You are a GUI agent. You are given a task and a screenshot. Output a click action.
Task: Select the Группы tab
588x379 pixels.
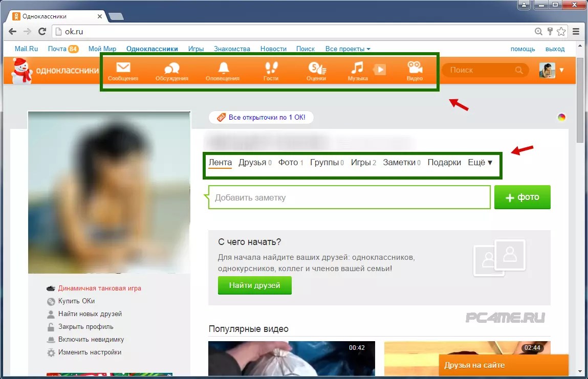[326, 163]
